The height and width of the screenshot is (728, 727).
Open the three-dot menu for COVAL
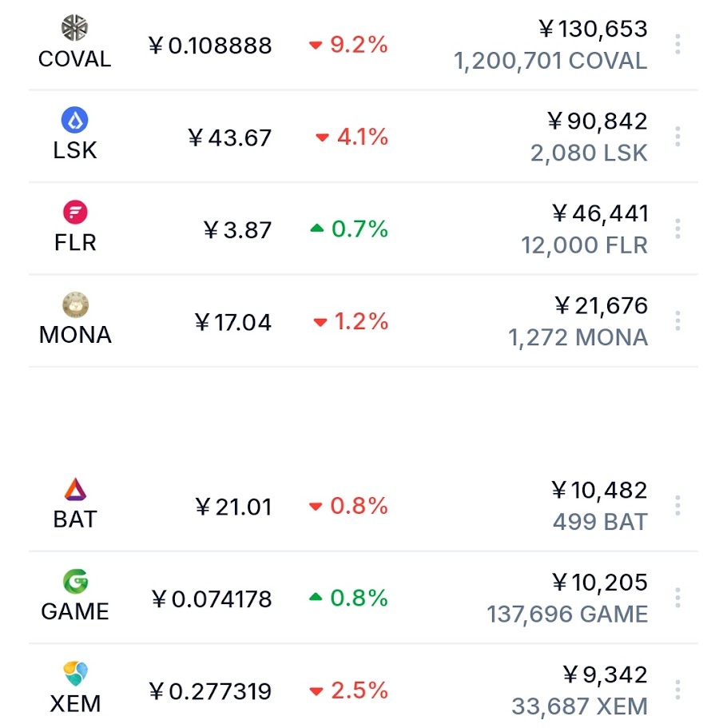[677, 45]
